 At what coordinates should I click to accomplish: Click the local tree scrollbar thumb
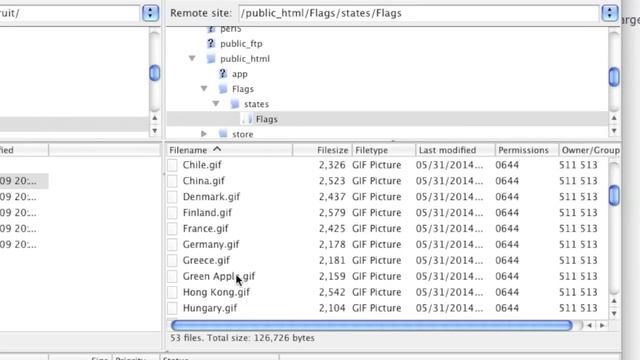coord(154,73)
